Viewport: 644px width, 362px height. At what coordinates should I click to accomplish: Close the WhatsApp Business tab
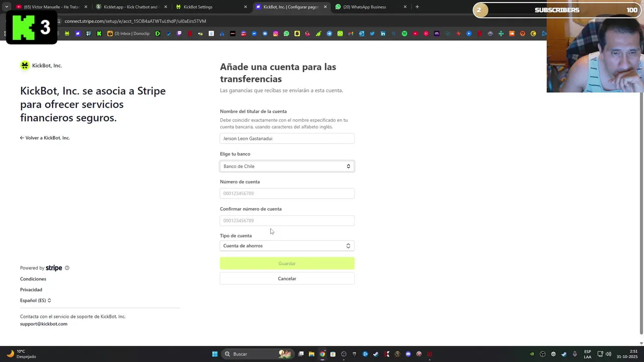(x=405, y=7)
